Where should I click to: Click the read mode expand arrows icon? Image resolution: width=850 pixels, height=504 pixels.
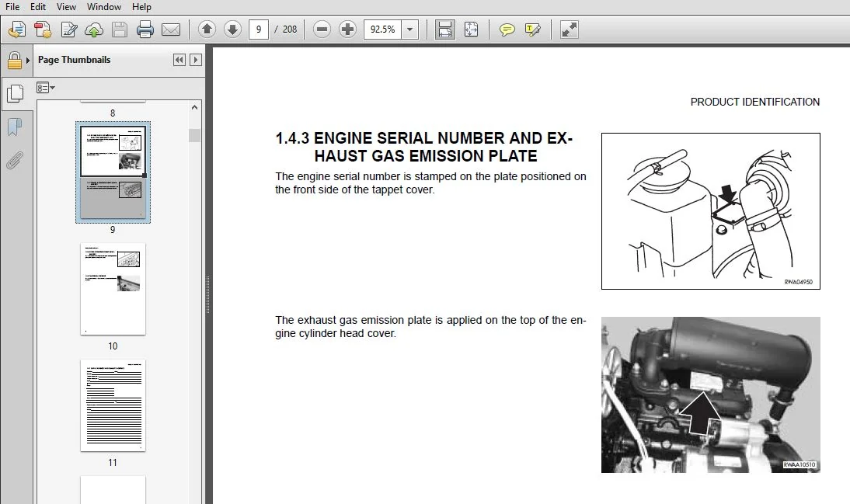coord(570,30)
